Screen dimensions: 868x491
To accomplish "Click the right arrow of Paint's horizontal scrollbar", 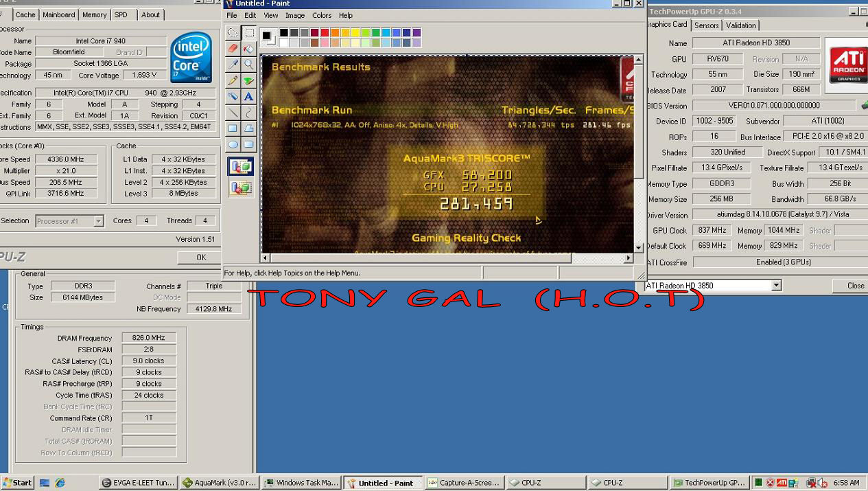I will pos(628,258).
